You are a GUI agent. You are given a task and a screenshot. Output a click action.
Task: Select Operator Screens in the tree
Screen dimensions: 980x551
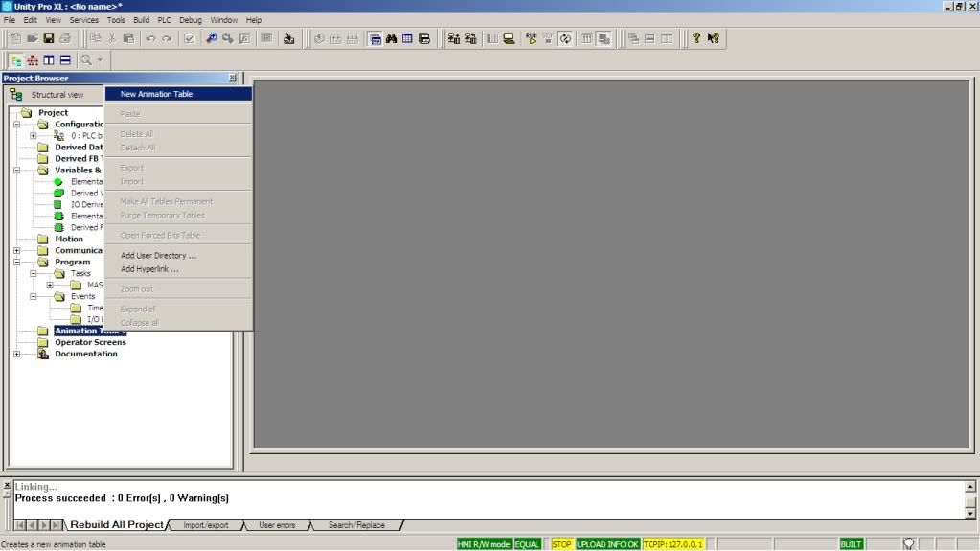pyautogui.click(x=90, y=342)
